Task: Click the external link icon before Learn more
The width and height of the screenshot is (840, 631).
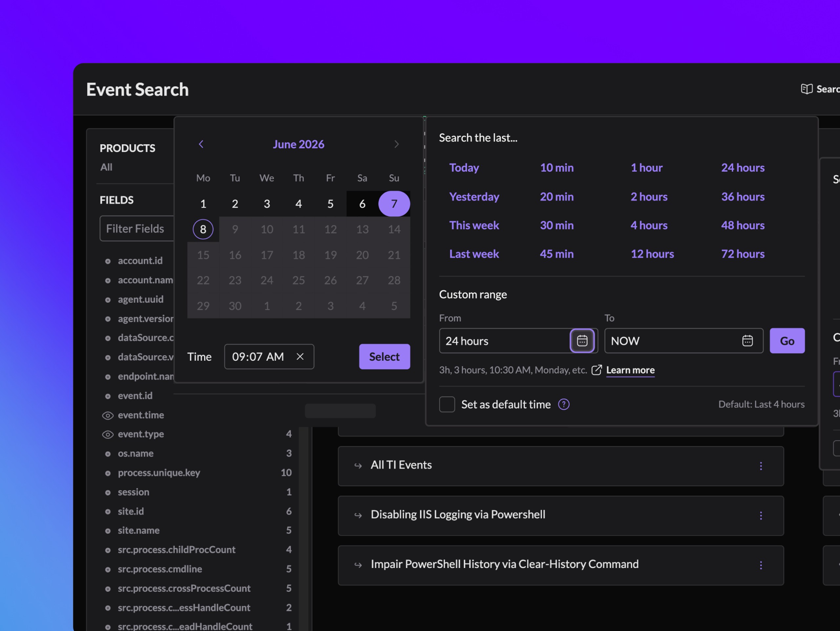Action: pyautogui.click(x=597, y=370)
